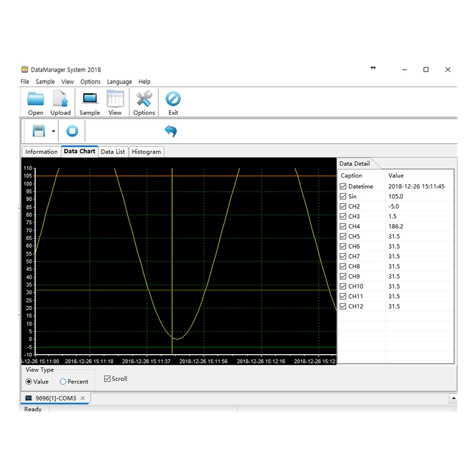Toggle the CH9 checkbox
The image size is (476, 476).
point(343,277)
